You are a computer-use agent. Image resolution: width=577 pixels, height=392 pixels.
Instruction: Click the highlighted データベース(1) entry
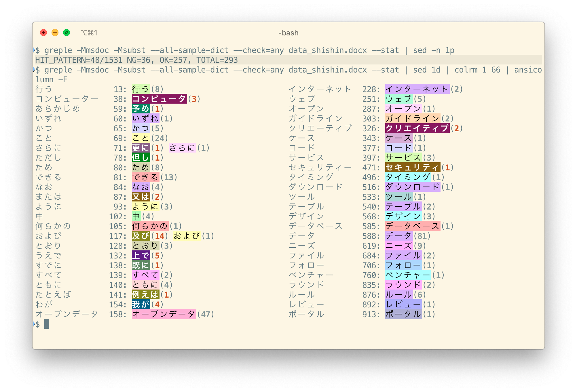tap(413, 226)
